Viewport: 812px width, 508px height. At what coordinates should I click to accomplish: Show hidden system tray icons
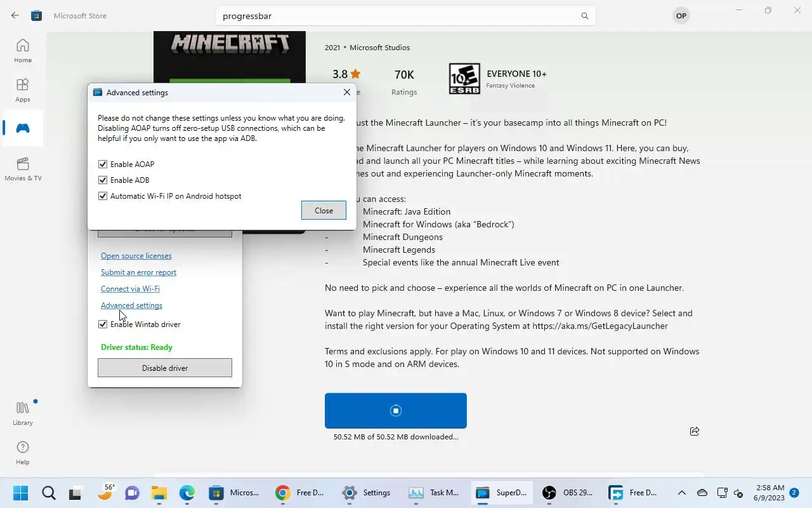pos(682,493)
